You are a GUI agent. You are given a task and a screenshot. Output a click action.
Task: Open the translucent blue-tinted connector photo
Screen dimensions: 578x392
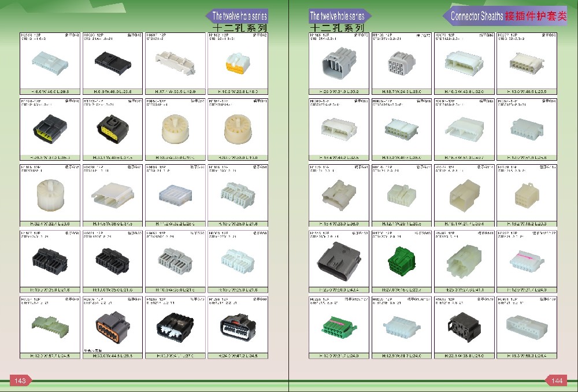[x=175, y=194]
